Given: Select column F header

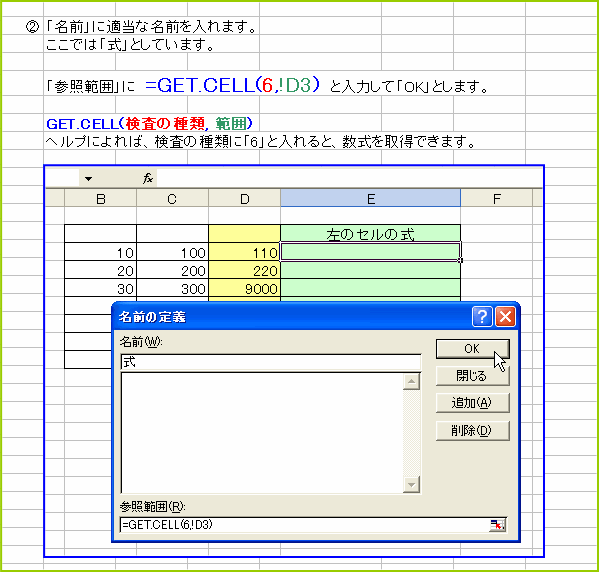Looking at the screenshot, I should 497,199.
